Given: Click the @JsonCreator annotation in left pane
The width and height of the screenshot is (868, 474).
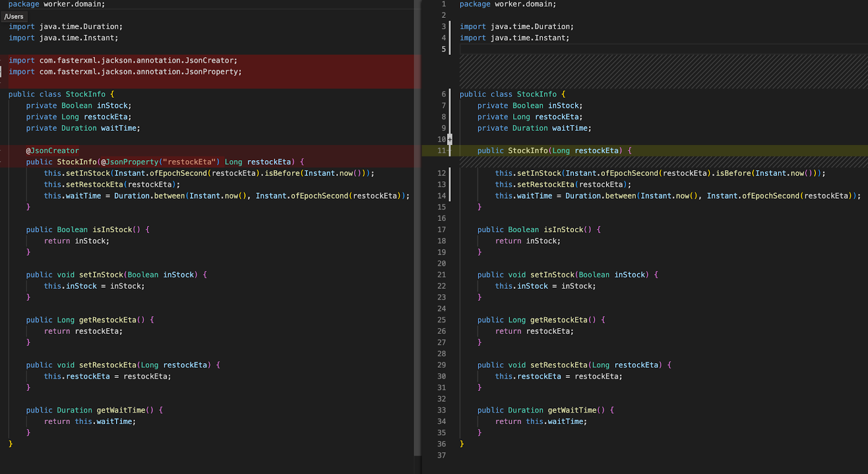Looking at the screenshot, I should point(53,151).
